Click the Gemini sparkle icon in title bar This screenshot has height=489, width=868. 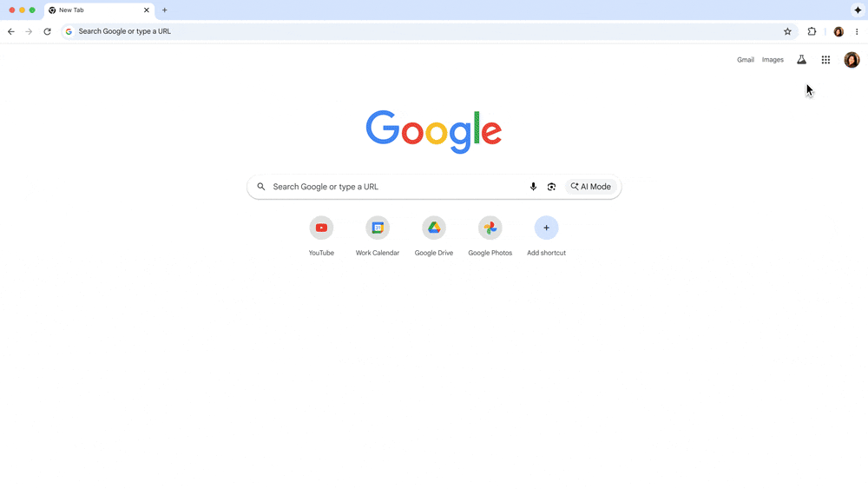coord(858,10)
